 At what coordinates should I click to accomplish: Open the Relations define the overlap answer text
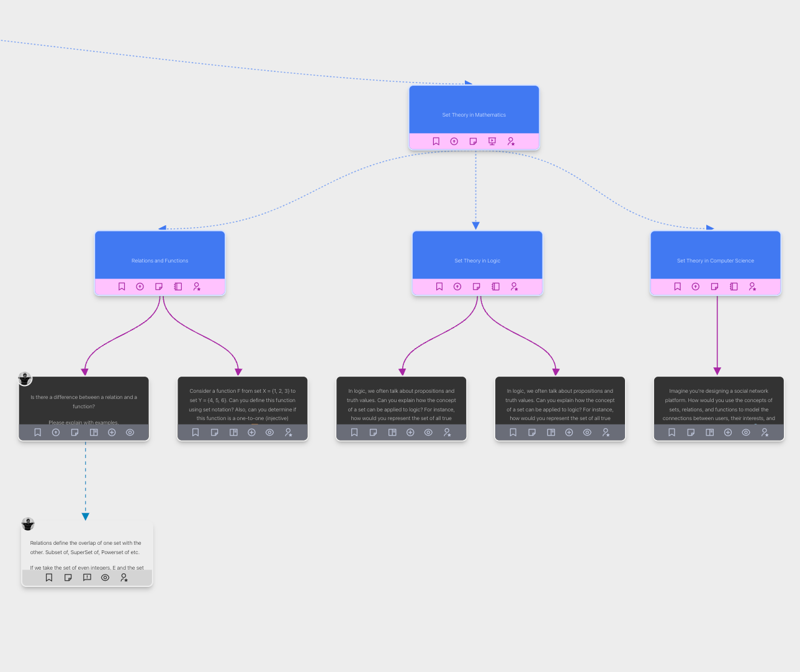[x=86, y=547]
